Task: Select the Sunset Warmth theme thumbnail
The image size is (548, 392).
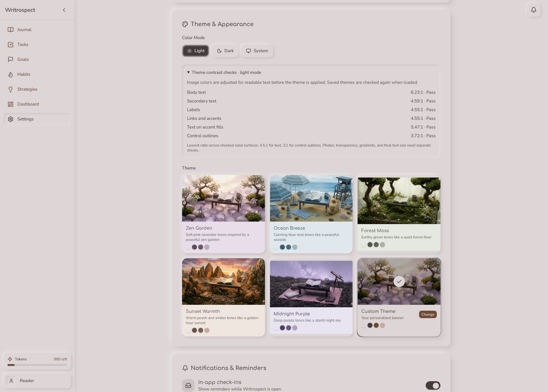Action: point(223,282)
